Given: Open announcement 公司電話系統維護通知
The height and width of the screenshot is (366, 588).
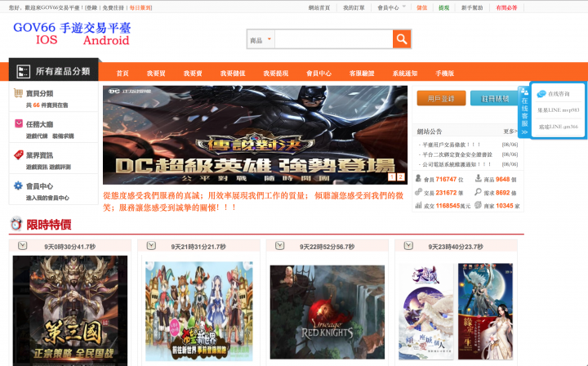Looking at the screenshot, I should 457,164.
